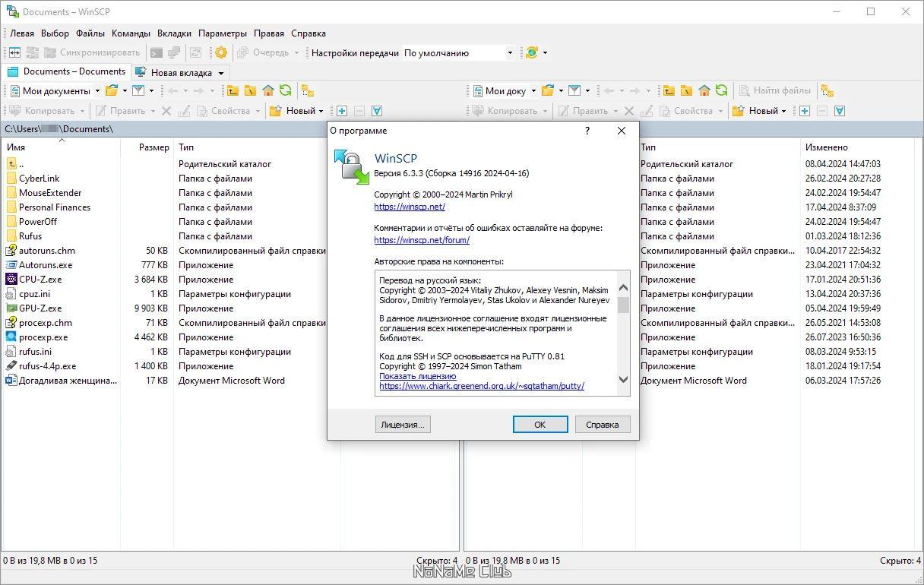924x585 pixels.
Task: Open the Файлы menu
Action: 90,33
